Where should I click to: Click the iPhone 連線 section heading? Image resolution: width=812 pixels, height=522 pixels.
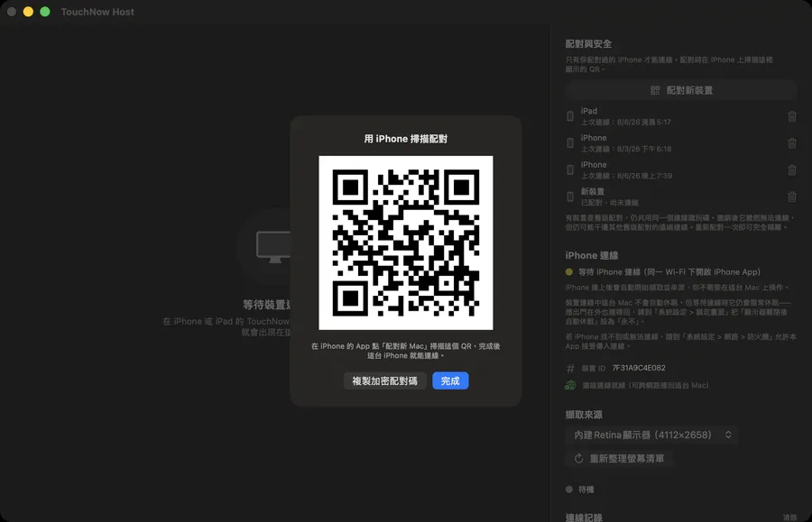pyautogui.click(x=591, y=255)
